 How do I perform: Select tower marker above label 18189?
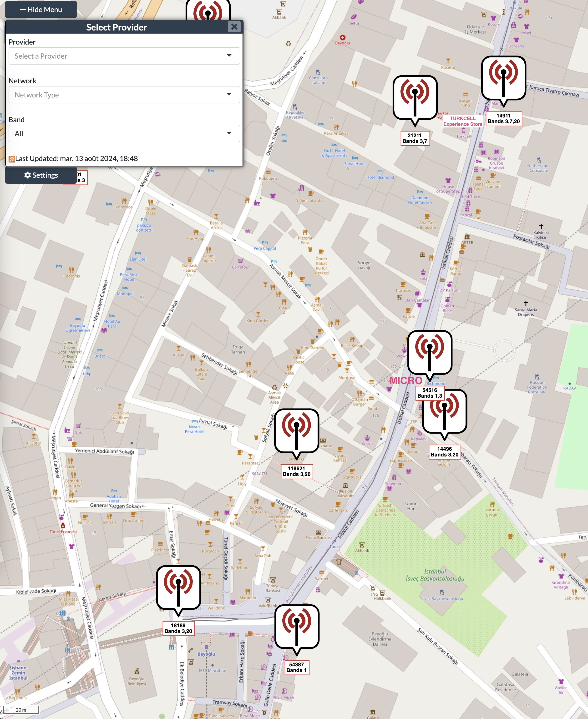(178, 590)
